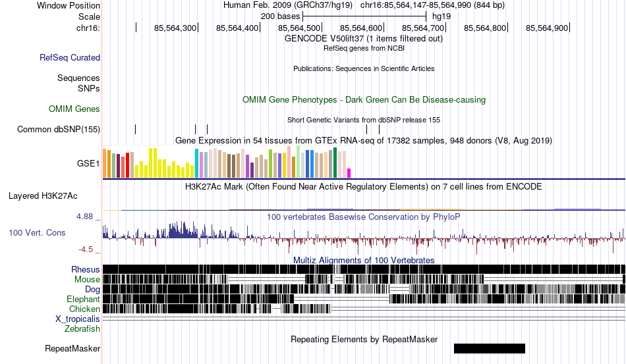Screen dimensions: 626x364
Task: Click the 85,564,900 ruler coordinate
Action: [x=546, y=28]
